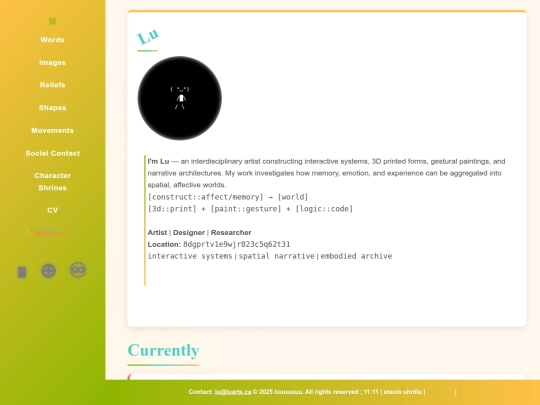
Task: Click the location code 8dgprtvle9wjr823c5q62t31
Action: (x=237, y=244)
